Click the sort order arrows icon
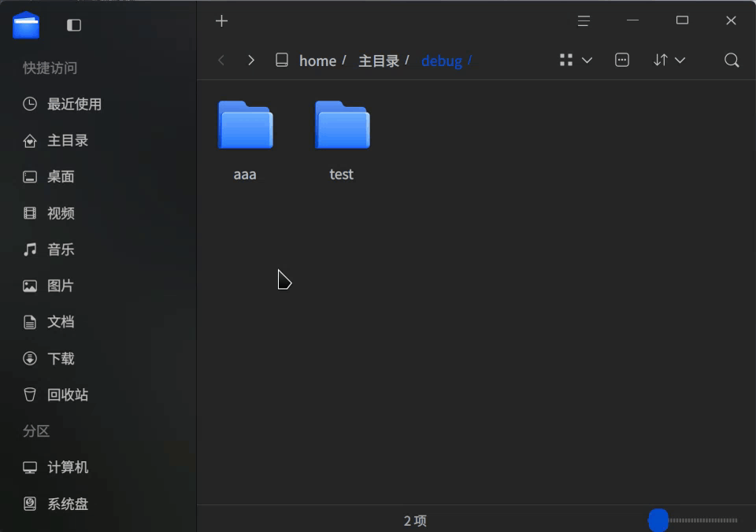 click(661, 60)
